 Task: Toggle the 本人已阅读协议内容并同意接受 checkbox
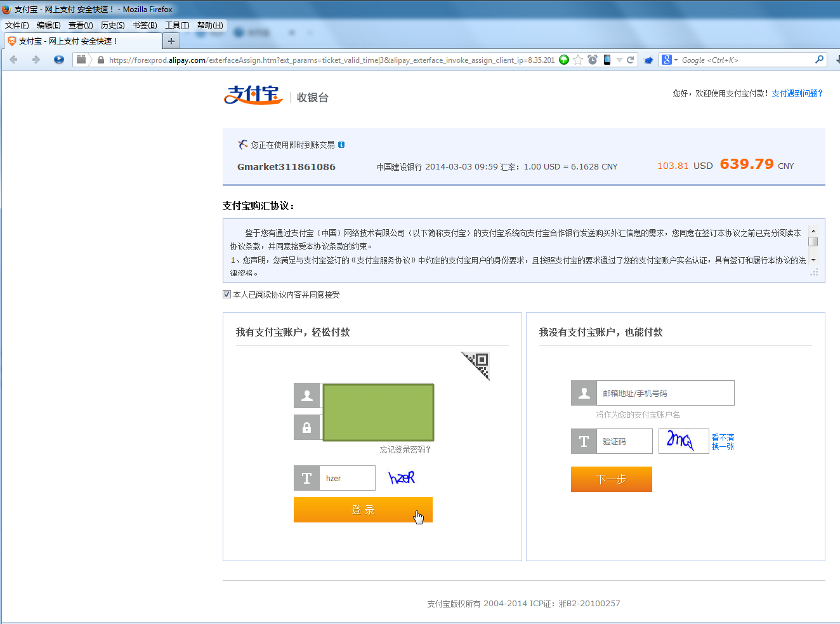[226, 294]
